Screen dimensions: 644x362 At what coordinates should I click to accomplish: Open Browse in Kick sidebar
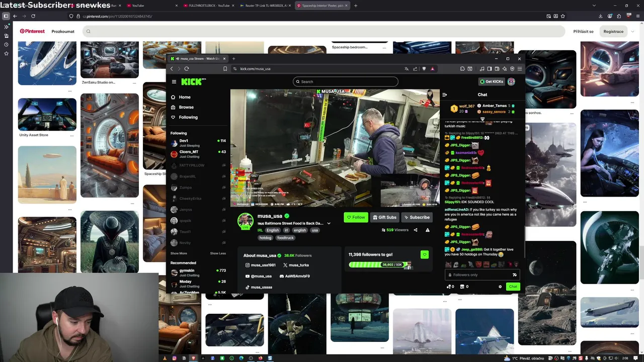pyautogui.click(x=186, y=107)
